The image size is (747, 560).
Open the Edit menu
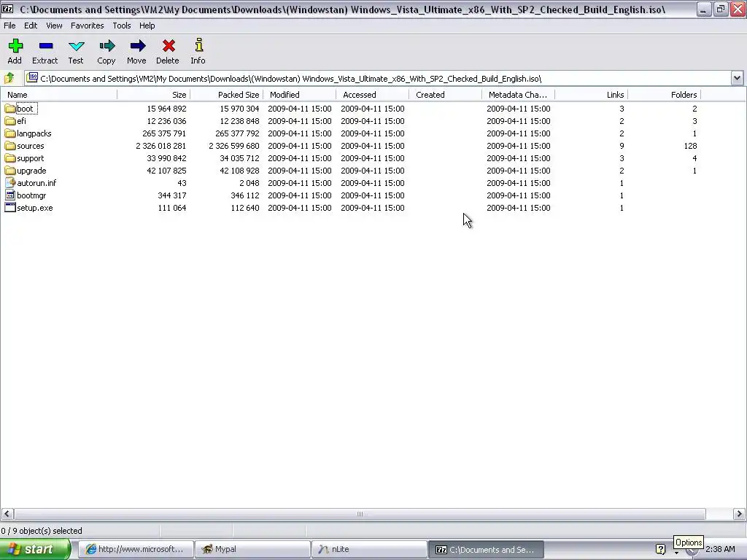pyautogui.click(x=31, y=26)
